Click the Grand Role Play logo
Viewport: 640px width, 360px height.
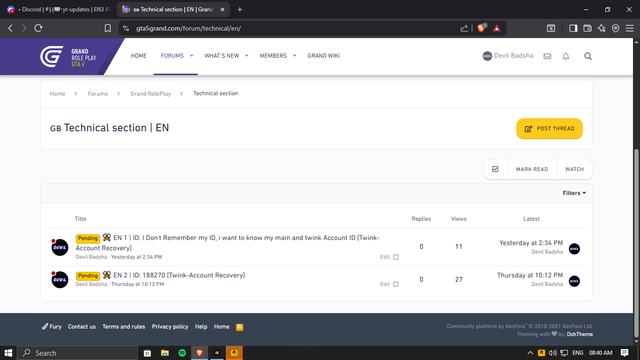[68, 56]
